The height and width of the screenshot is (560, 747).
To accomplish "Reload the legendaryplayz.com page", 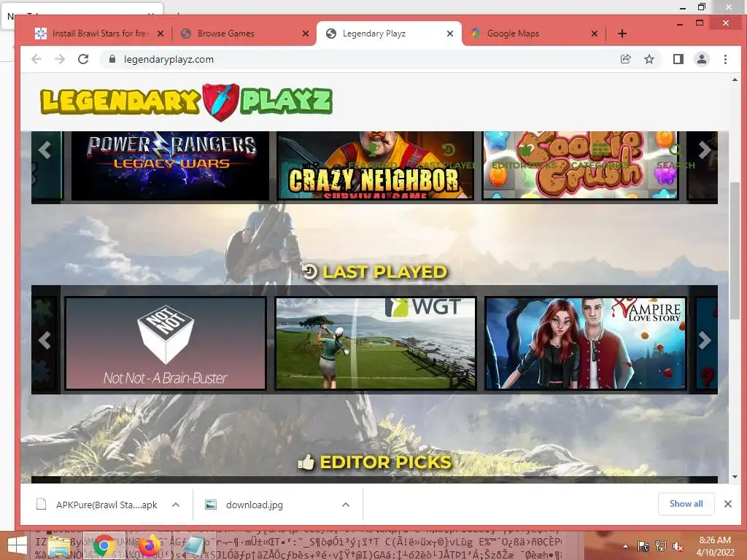I will pyautogui.click(x=83, y=59).
